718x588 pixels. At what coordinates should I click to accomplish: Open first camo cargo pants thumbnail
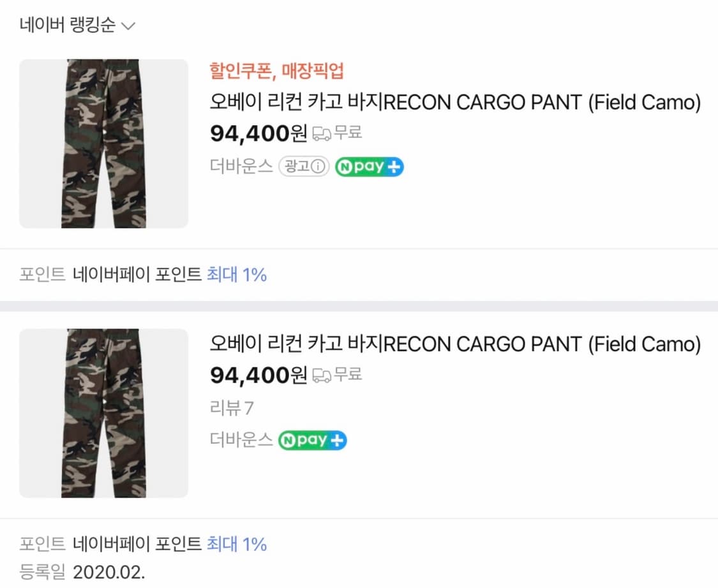click(104, 143)
